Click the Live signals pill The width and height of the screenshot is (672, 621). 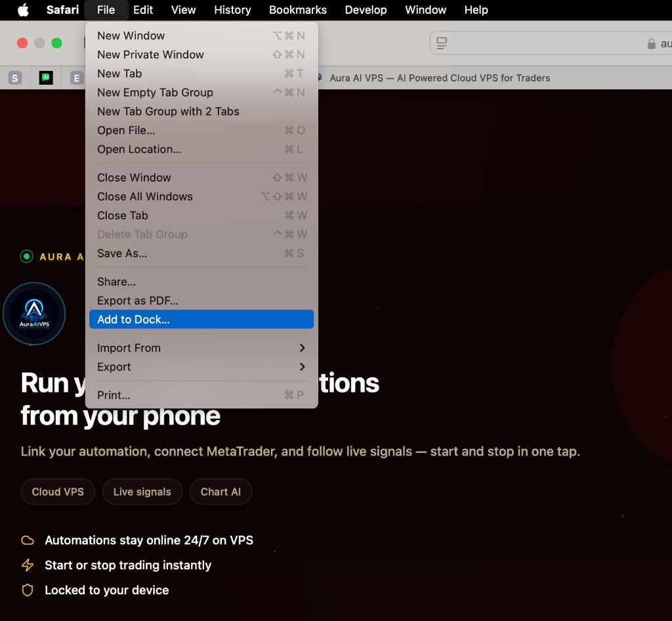pyautogui.click(x=142, y=492)
